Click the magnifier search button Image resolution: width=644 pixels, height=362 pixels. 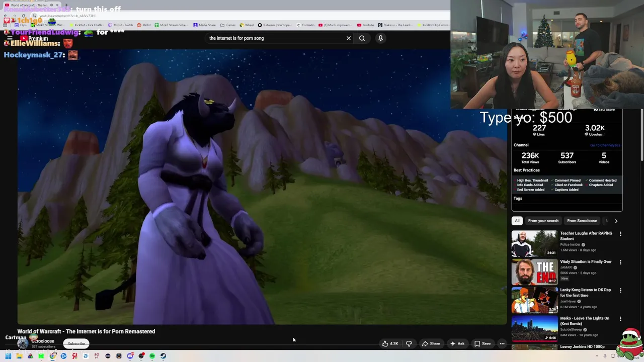(x=362, y=38)
